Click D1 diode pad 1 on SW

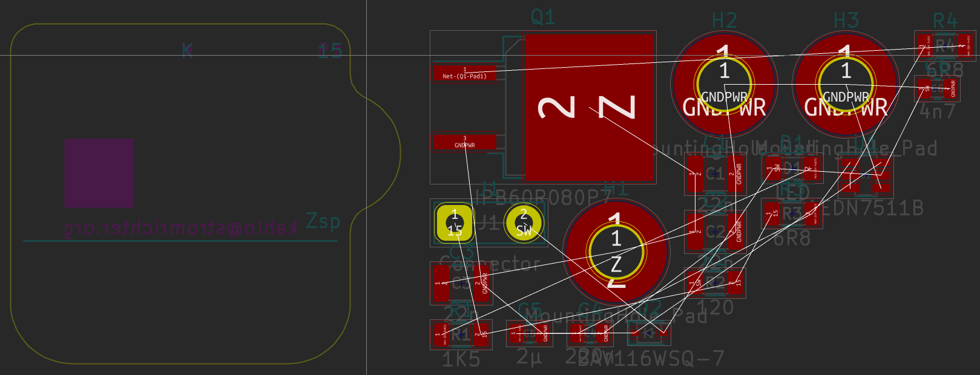pos(773,169)
